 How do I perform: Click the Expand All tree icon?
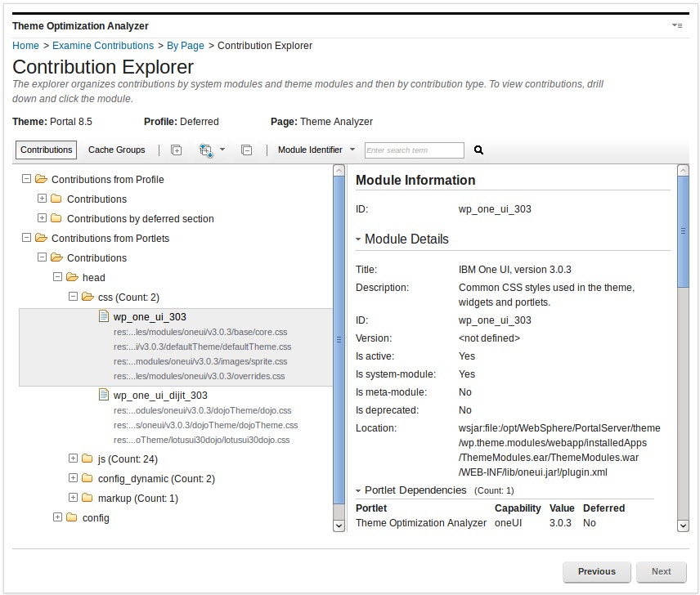pyautogui.click(x=176, y=150)
